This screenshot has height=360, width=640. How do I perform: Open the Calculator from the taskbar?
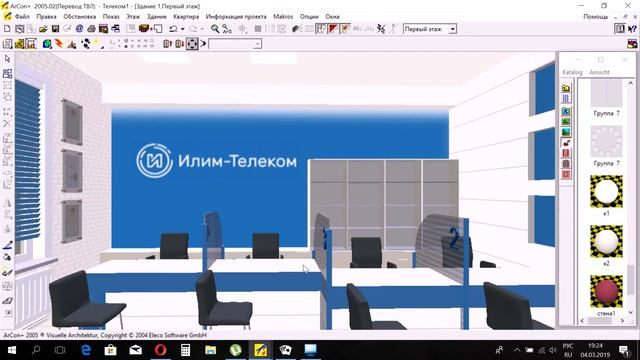(185, 350)
